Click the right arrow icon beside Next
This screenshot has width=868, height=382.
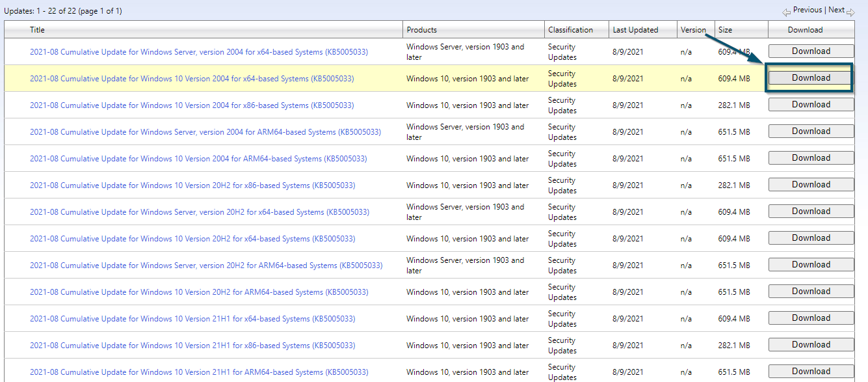pos(850,11)
